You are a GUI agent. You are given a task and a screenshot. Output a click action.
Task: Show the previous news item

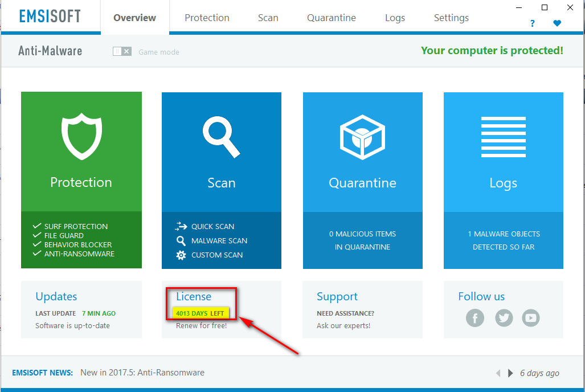coord(498,373)
